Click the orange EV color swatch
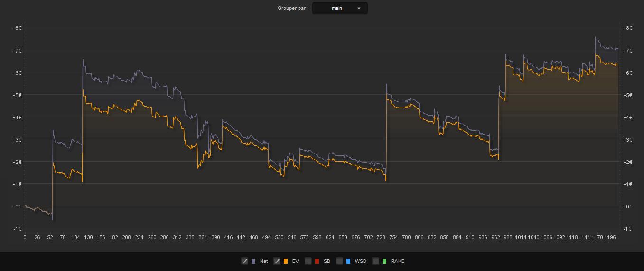 click(286, 261)
